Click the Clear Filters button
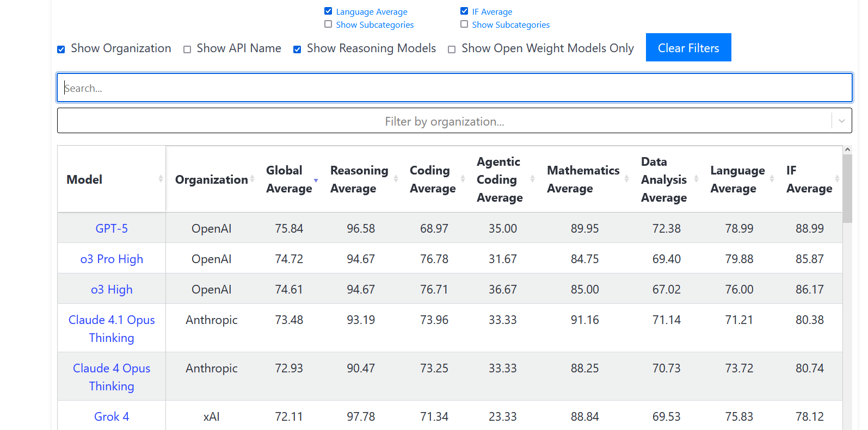Screen dimensions: 868x430 [x=688, y=47]
